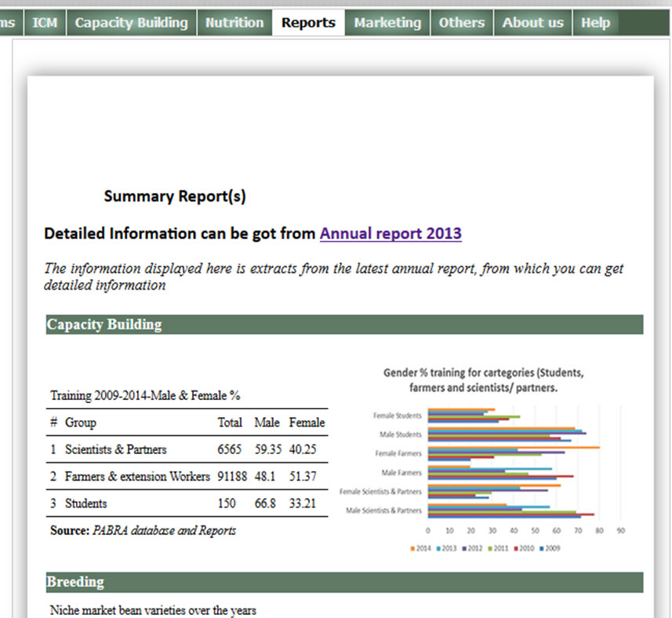Switch to the Capacity Building tab
The width and height of the screenshot is (672, 618).
pos(131,23)
